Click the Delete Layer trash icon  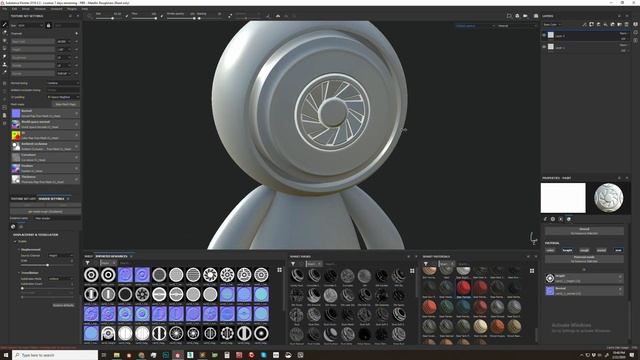[627, 24]
